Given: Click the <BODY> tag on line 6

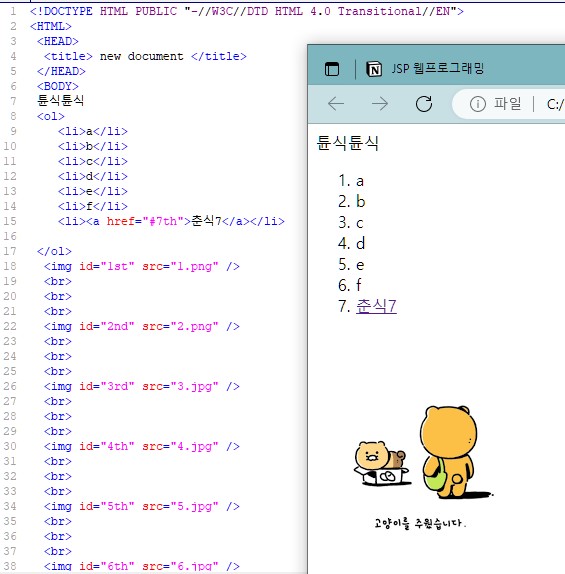Looking at the screenshot, I should coord(57,86).
